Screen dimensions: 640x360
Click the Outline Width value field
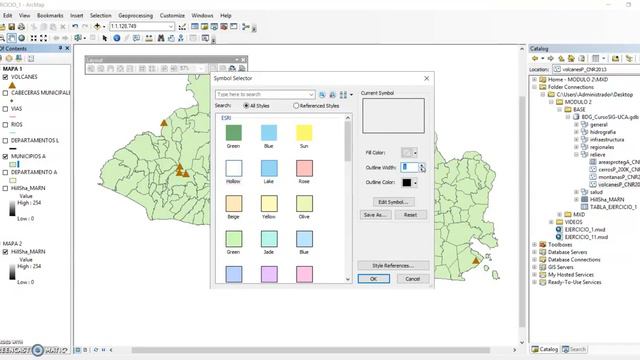click(409, 167)
